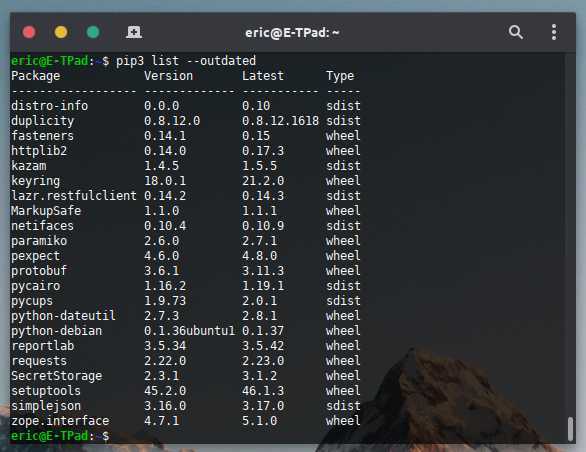The height and width of the screenshot is (452, 586).
Task: Select the pycups package name
Action: 32,301
